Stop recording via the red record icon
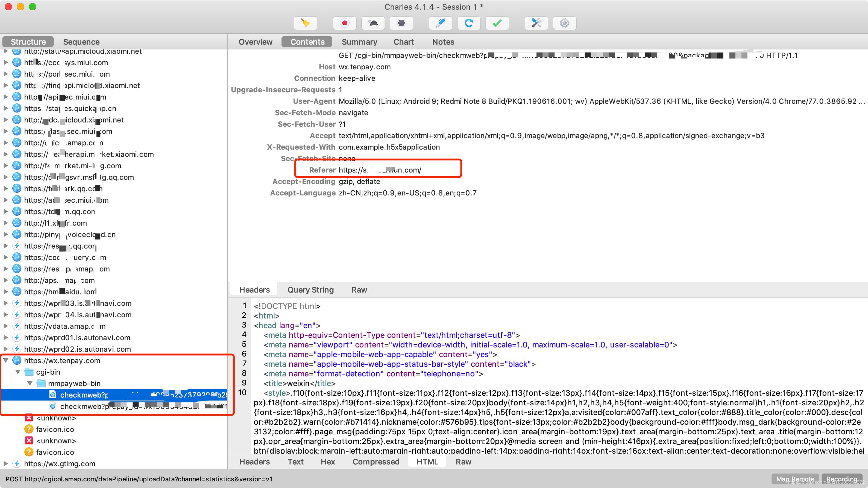Image resolution: width=868 pixels, height=488 pixels. click(344, 23)
